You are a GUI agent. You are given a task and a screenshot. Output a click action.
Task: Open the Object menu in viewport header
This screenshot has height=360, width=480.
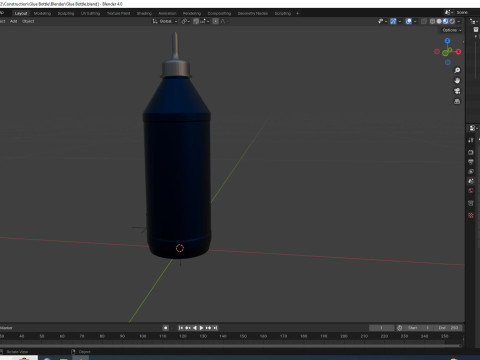pyautogui.click(x=28, y=21)
